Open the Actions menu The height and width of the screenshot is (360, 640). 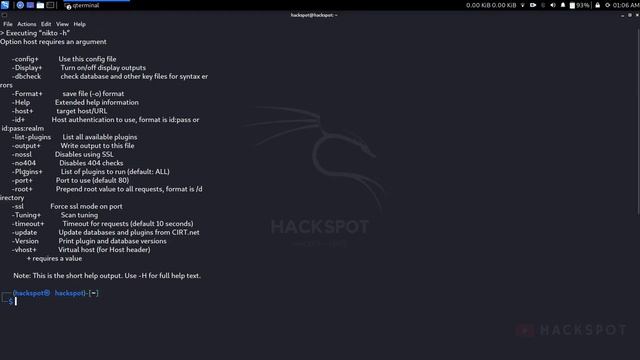(x=27, y=24)
